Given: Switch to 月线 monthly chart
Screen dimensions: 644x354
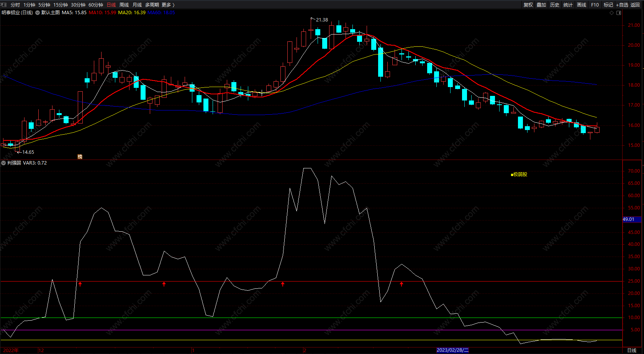Looking at the screenshot, I should pyautogui.click(x=137, y=5).
